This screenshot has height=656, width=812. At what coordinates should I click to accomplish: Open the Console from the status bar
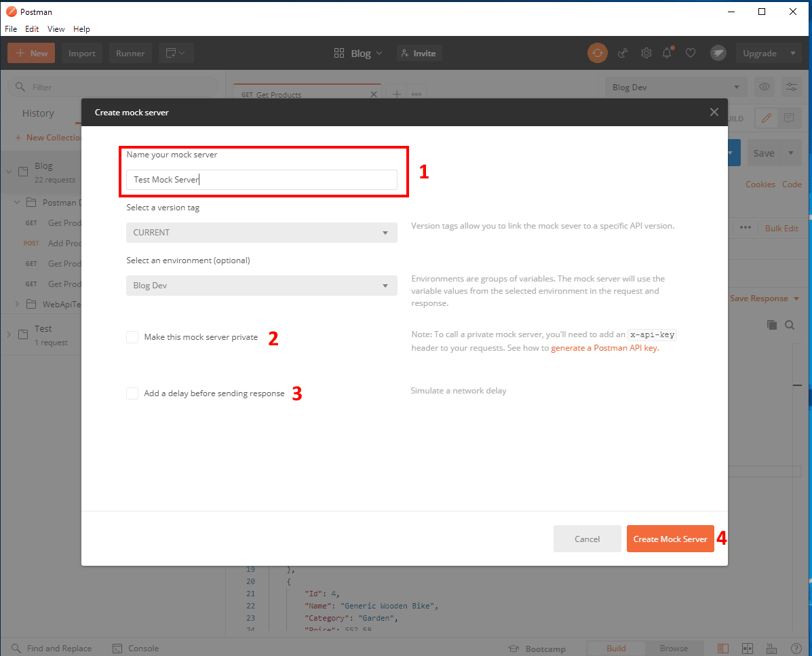tap(136, 649)
